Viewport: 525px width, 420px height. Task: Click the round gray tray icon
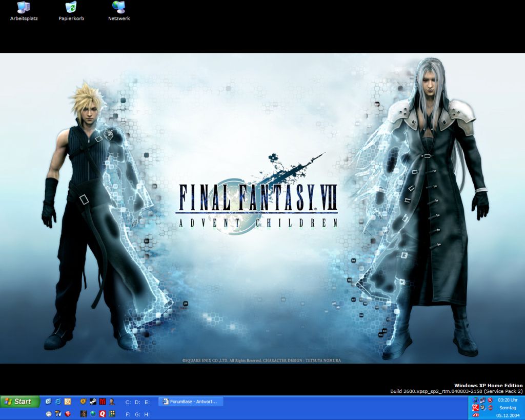tap(482, 408)
